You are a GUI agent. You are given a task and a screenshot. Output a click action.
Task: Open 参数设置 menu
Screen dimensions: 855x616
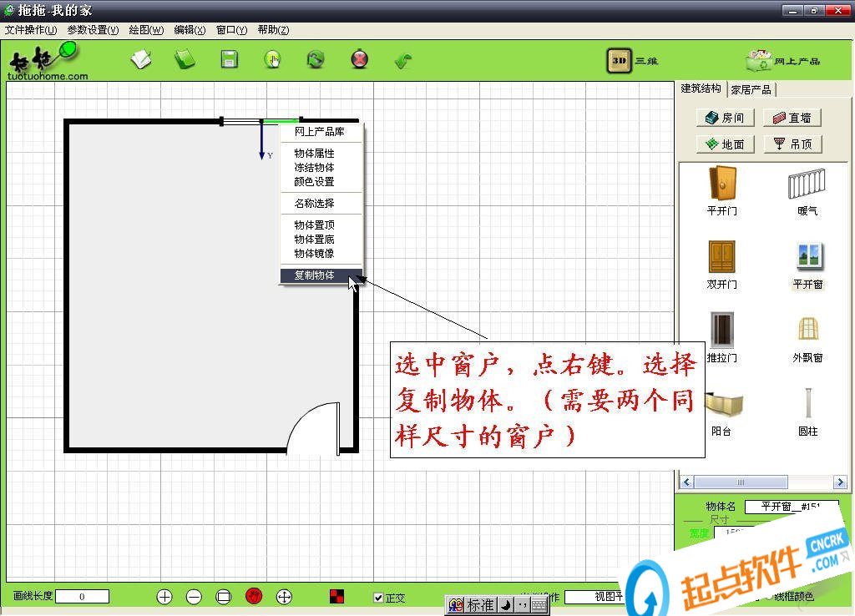tap(93, 30)
